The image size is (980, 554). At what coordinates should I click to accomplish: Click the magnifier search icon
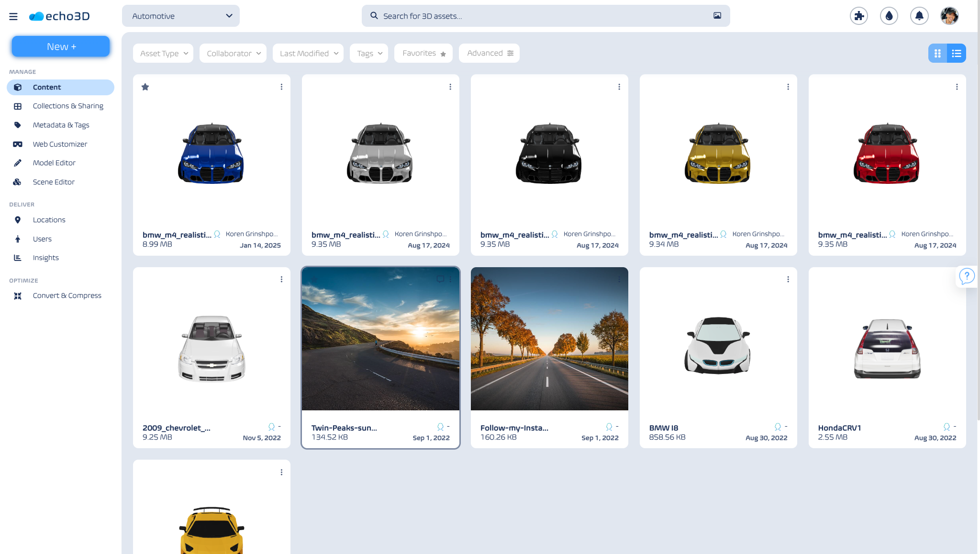point(374,16)
